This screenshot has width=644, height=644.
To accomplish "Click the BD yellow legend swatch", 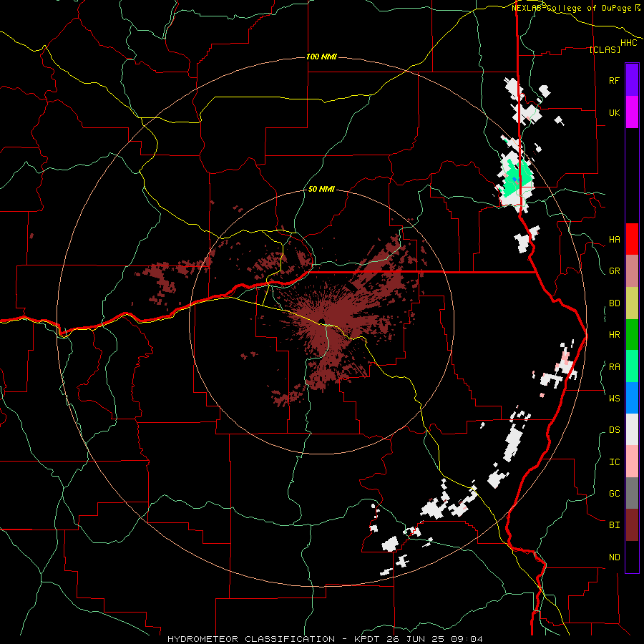I will (x=632, y=303).
